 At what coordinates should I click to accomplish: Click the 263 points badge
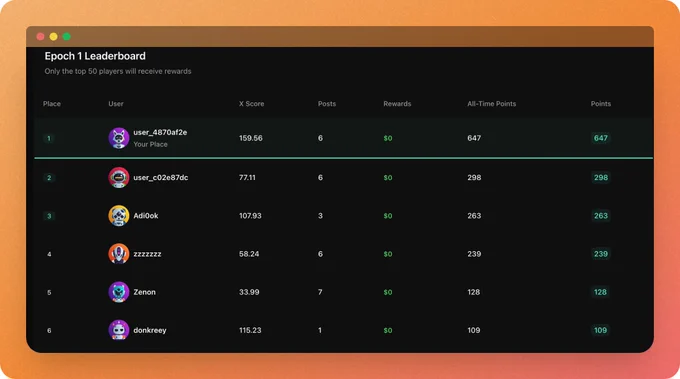tap(601, 216)
